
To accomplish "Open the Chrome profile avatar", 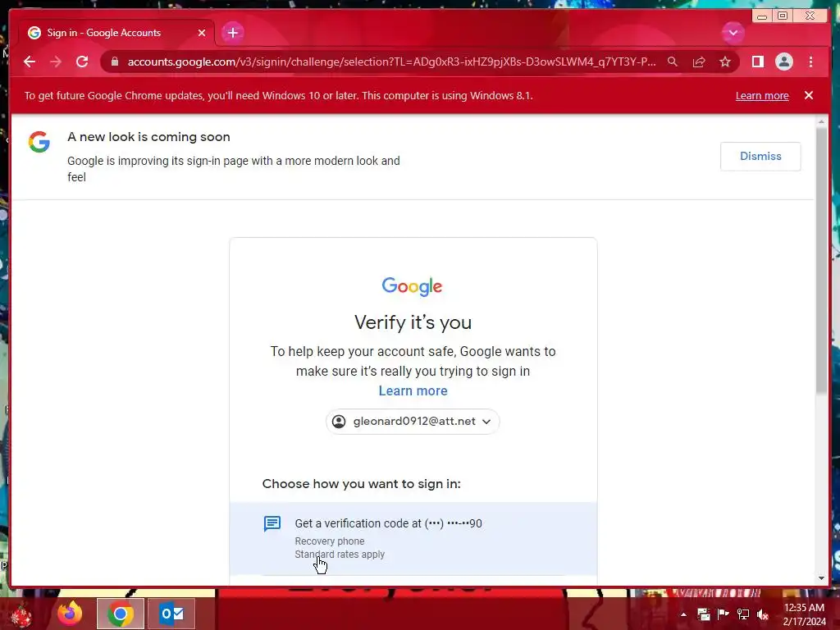I will pos(783,62).
